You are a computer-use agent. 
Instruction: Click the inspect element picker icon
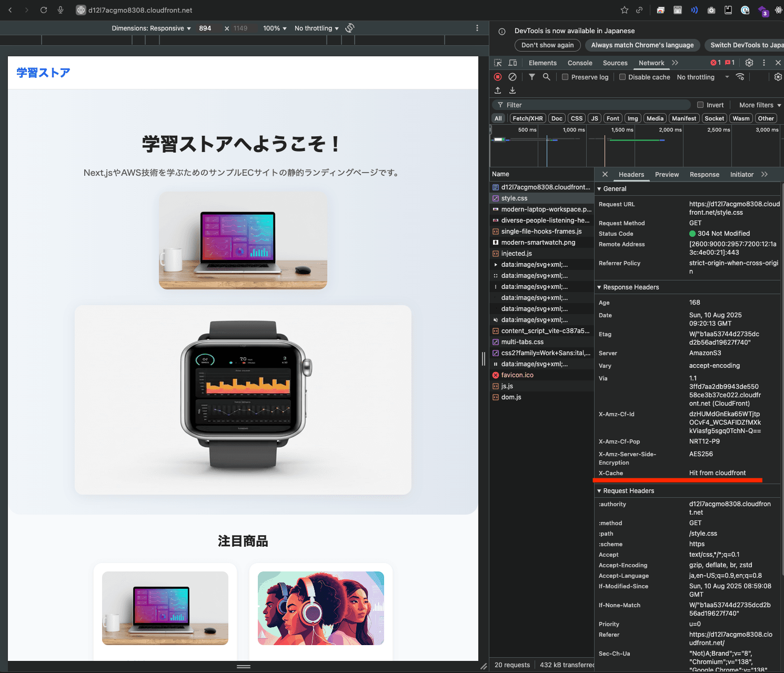(498, 63)
